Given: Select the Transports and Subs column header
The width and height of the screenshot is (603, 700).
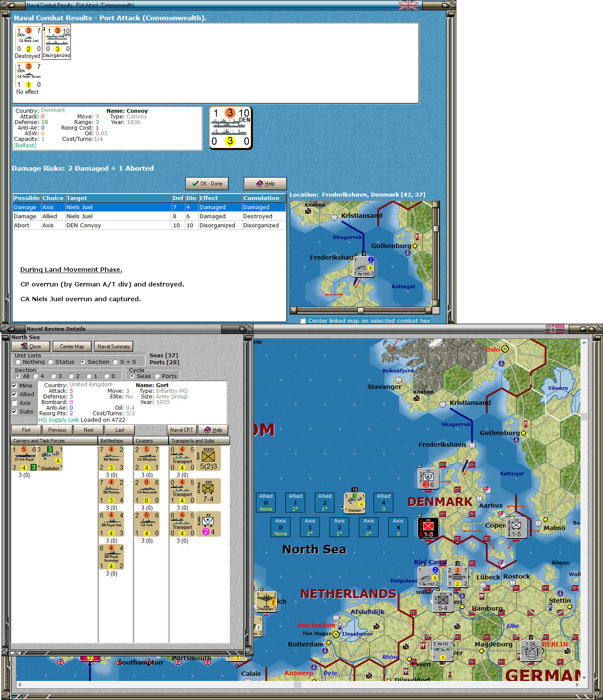Looking at the screenshot, I should click(x=199, y=441).
